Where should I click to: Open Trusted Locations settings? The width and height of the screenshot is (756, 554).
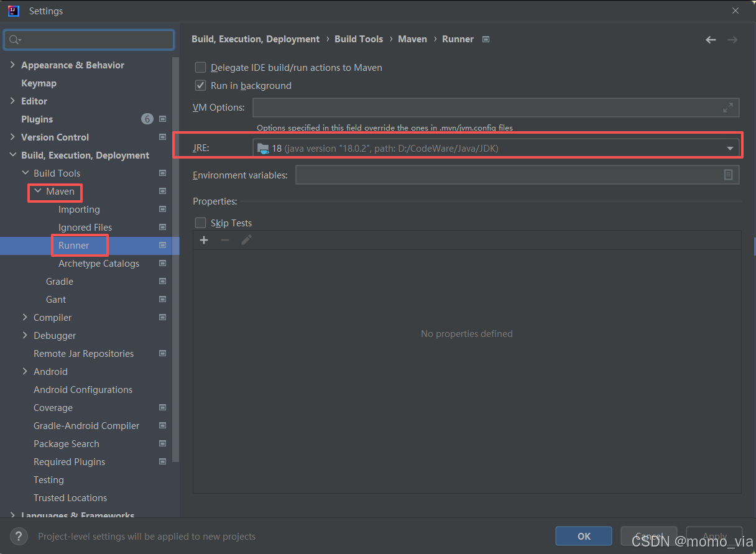click(x=70, y=497)
